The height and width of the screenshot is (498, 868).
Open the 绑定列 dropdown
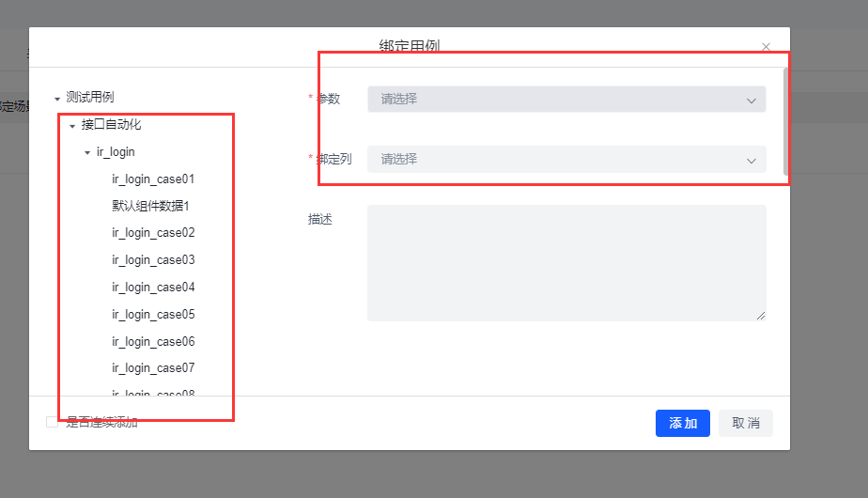coord(566,160)
